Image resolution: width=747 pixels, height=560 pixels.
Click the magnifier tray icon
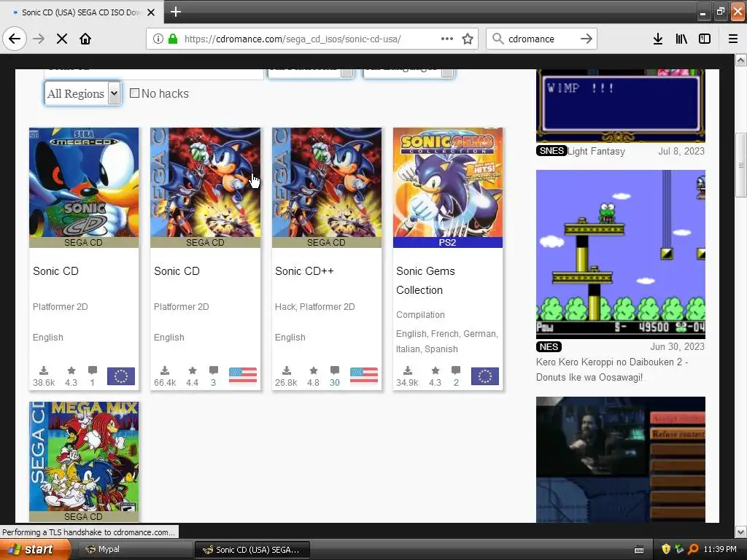[x=693, y=549]
